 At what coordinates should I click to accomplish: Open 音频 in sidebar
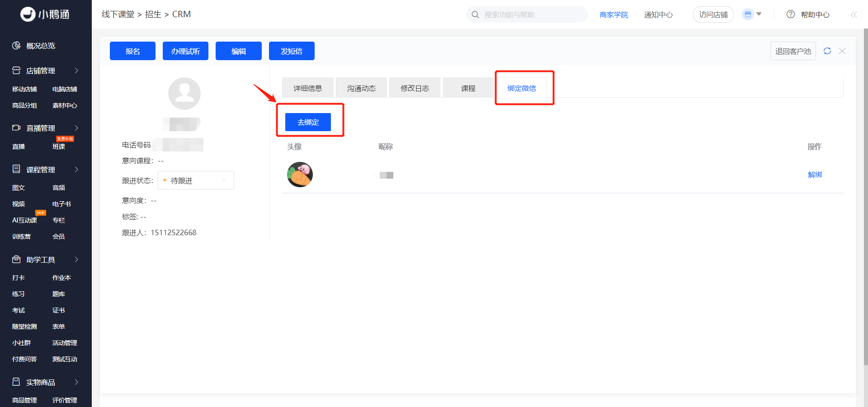tap(59, 188)
